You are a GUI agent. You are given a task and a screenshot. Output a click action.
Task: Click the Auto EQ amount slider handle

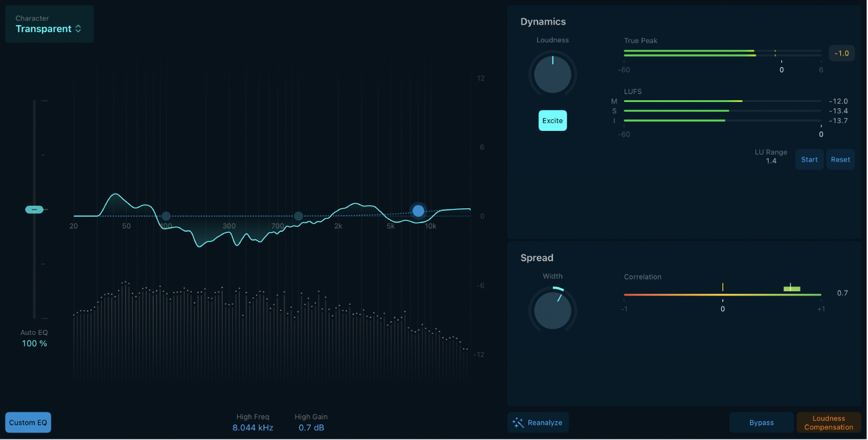(35, 209)
